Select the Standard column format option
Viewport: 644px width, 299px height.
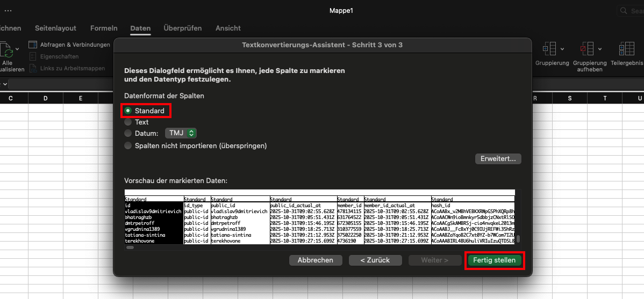pos(128,111)
